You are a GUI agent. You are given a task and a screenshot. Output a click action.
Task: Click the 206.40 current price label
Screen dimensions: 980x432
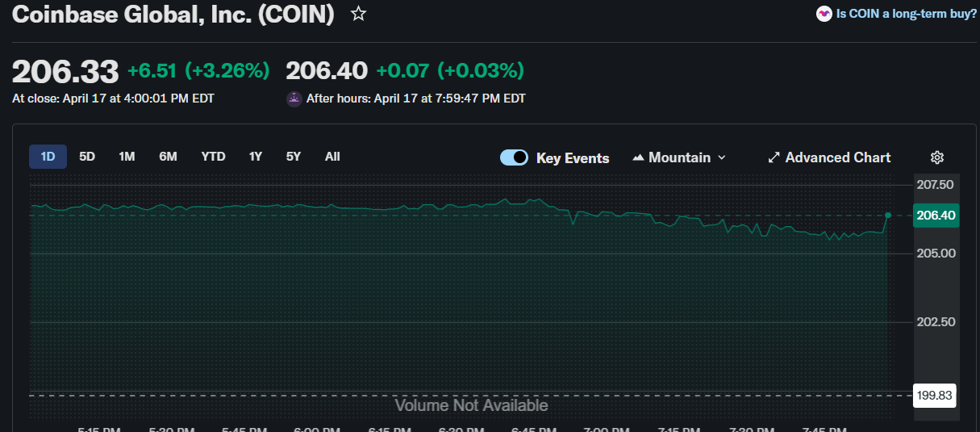[x=936, y=216]
